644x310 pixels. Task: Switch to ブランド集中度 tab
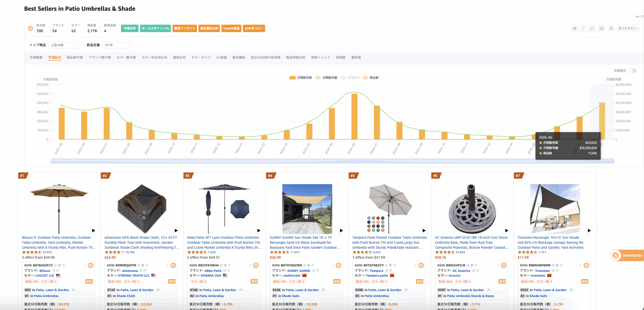pyautogui.click(x=100, y=58)
